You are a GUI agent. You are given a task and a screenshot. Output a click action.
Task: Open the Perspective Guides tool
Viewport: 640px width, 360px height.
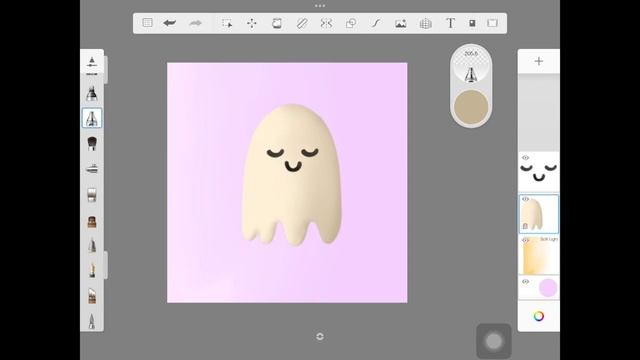click(426, 23)
